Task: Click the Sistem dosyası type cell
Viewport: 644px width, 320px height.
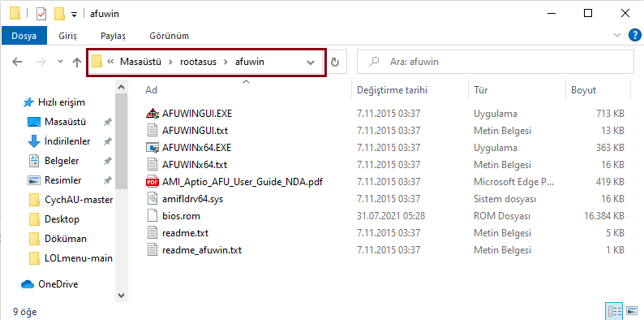Action: pyautogui.click(x=504, y=199)
